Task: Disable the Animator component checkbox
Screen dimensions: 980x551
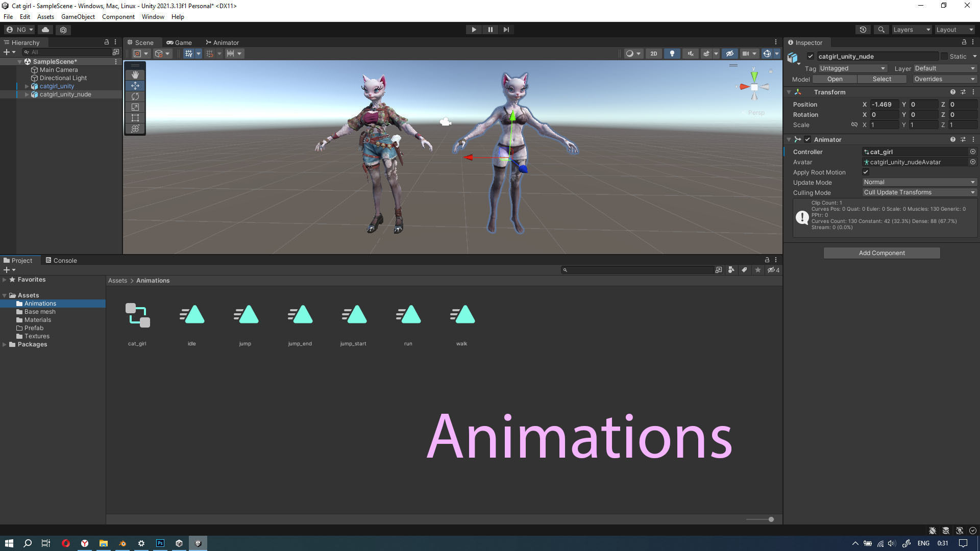Action: [x=807, y=139]
